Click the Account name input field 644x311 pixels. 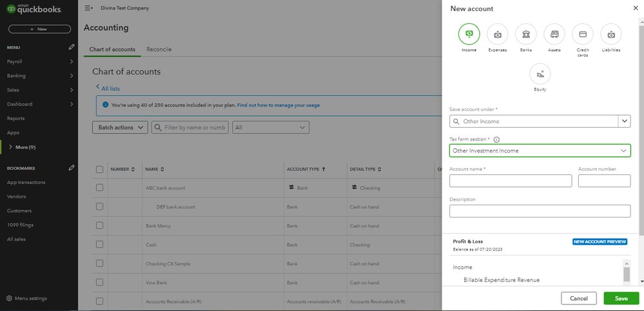click(x=511, y=181)
